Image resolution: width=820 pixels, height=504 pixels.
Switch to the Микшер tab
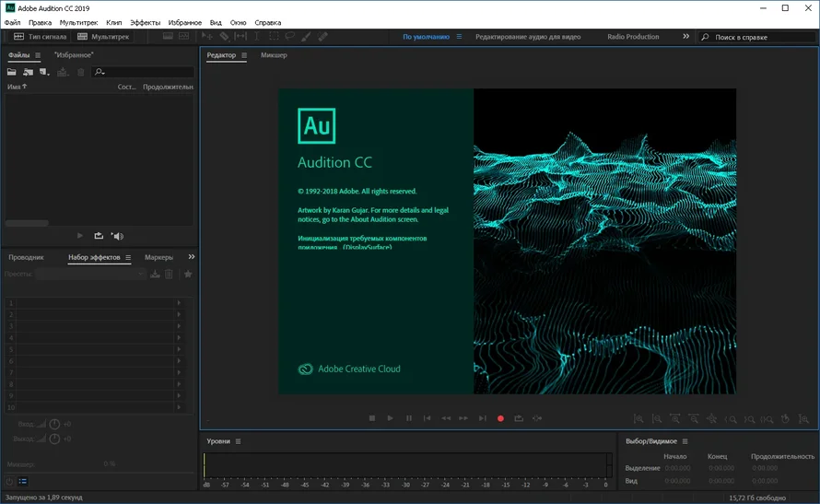[274, 55]
